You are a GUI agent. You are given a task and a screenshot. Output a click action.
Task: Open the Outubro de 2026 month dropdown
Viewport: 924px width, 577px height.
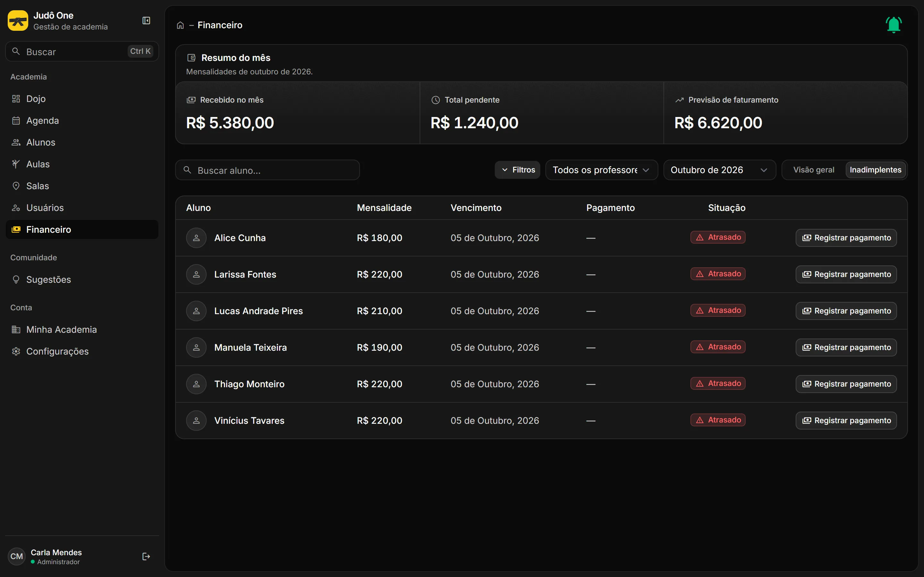tap(719, 170)
